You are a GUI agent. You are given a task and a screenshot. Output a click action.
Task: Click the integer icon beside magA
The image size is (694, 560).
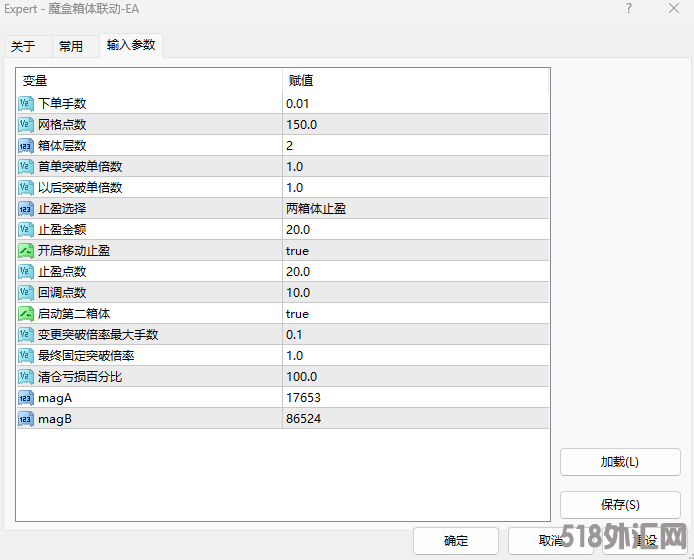tap(26, 398)
